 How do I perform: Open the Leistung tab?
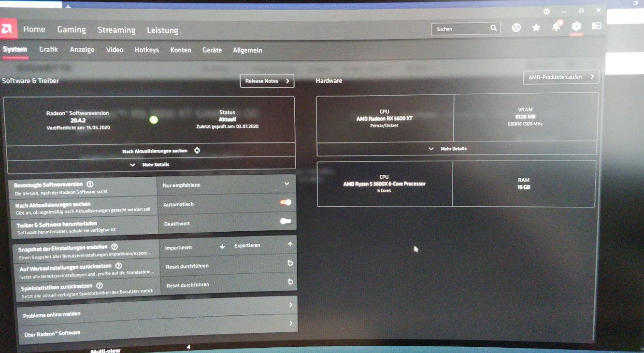[x=162, y=30]
